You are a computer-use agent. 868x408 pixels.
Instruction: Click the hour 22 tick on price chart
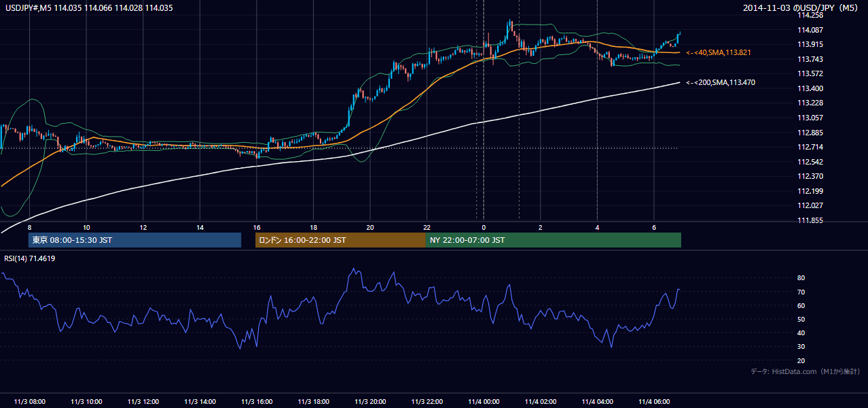427,226
